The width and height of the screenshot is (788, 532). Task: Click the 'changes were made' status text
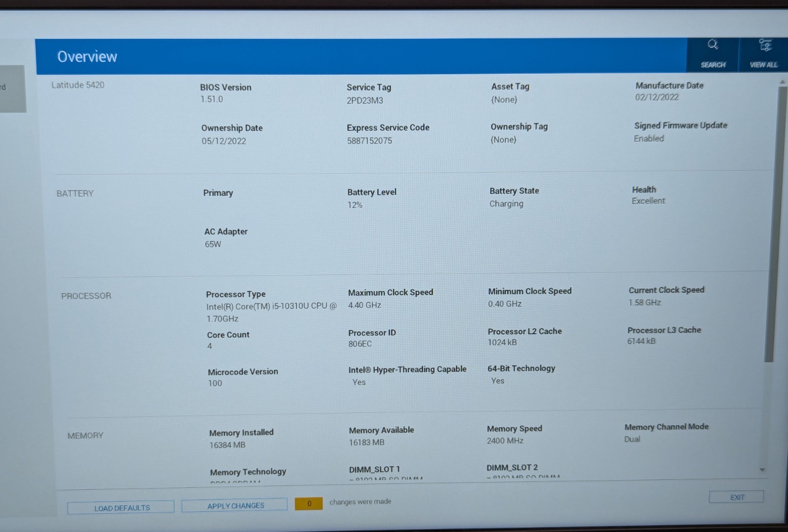360,501
